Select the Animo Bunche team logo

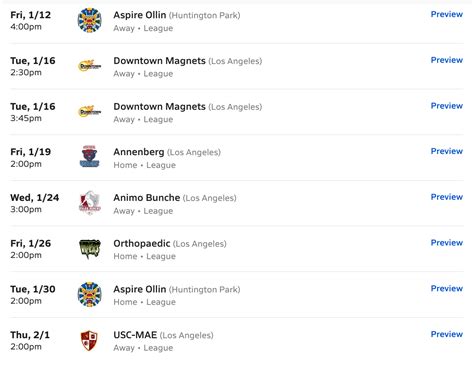(89, 203)
